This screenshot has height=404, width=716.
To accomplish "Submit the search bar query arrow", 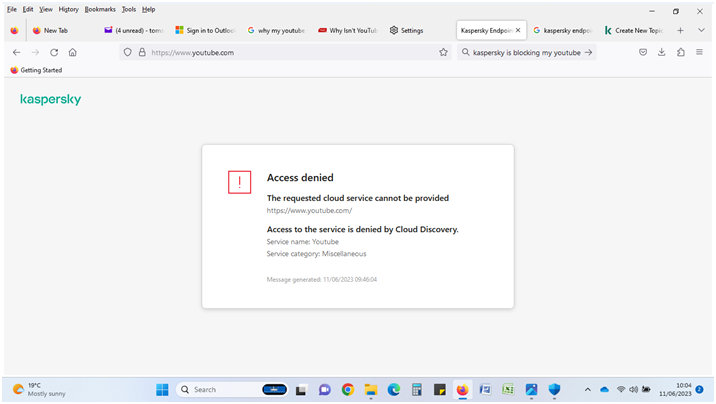I will 588,52.
